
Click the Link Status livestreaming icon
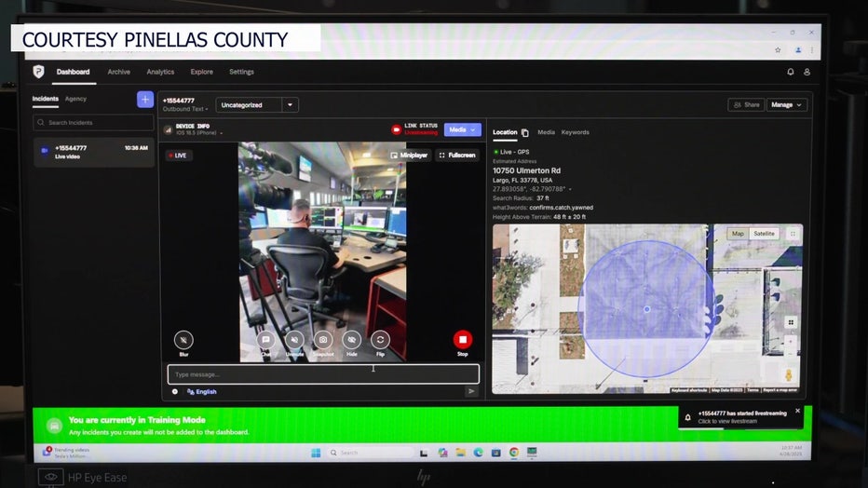click(397, 129)
